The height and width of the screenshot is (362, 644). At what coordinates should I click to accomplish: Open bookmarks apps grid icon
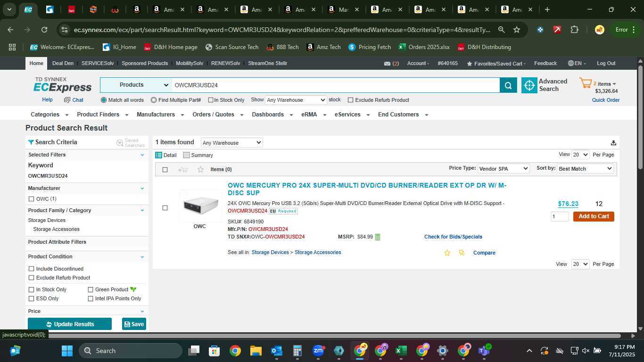(x=12, y=47)
